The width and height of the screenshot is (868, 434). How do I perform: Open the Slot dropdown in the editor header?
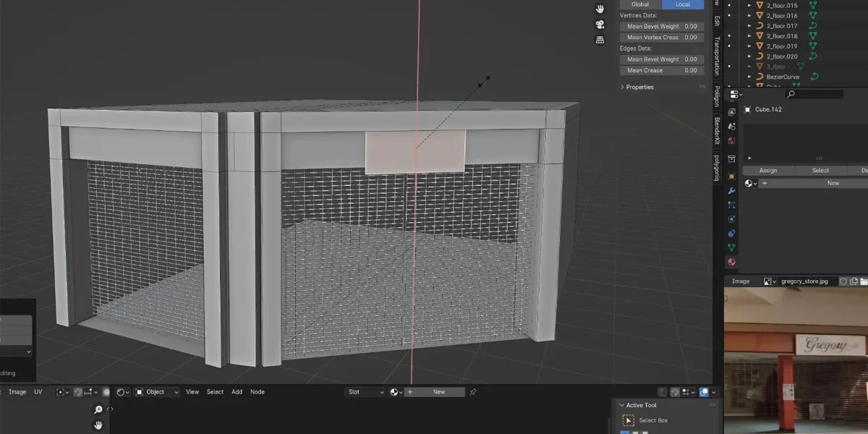point(364,391)
